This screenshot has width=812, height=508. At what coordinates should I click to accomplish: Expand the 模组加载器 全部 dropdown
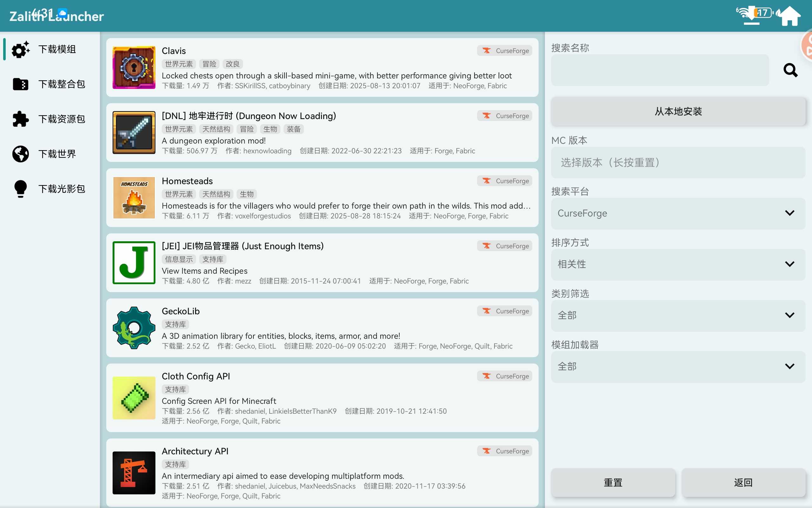pos(678,366)
